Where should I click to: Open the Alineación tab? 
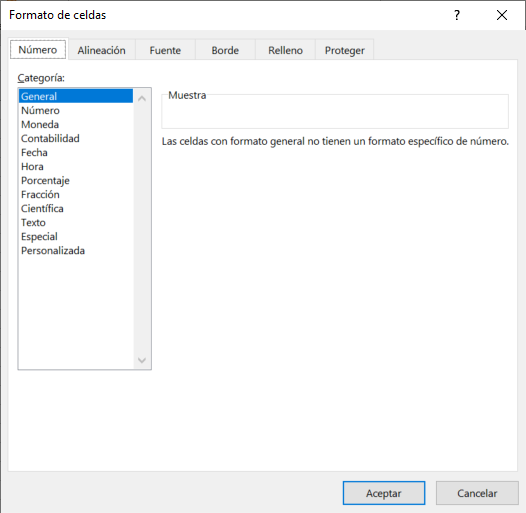tap(101, 50)
